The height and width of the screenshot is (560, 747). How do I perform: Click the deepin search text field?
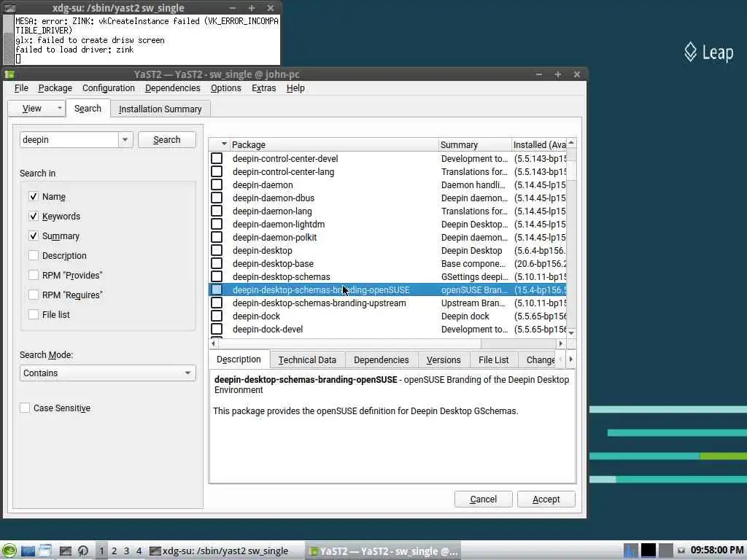pos(69,139)
